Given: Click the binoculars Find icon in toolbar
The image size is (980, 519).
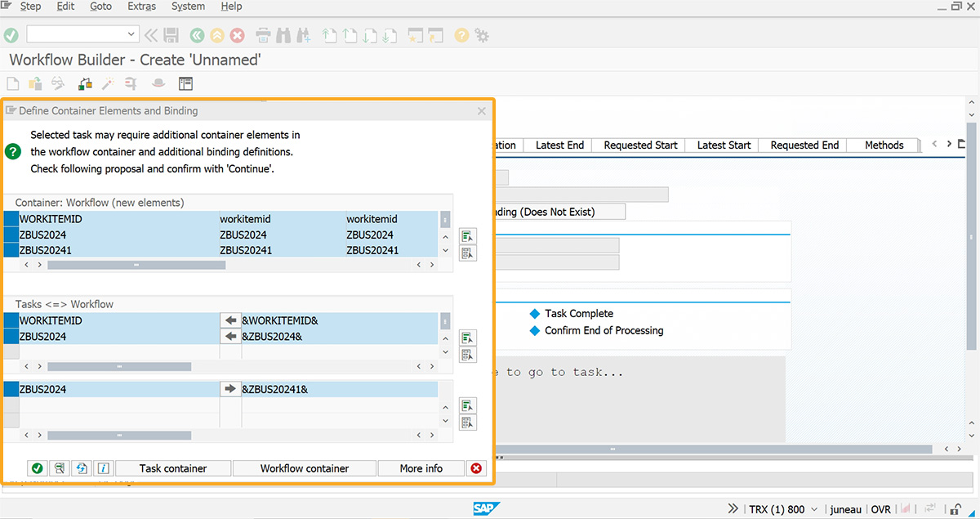Looking at the screenshot, I should coord(283,35).
